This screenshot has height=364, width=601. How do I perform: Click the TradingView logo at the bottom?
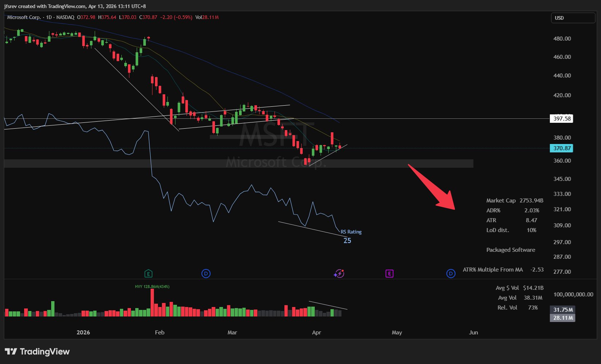[x=37, y=352]
